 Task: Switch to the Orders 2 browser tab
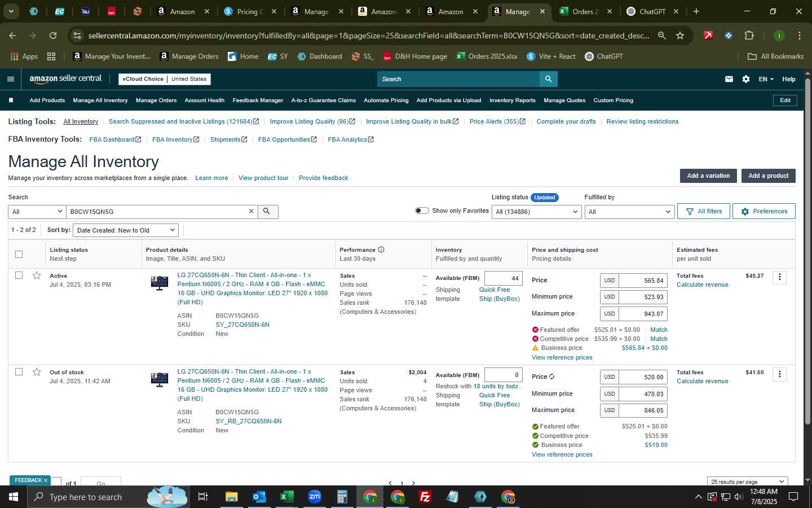[585, 11]
